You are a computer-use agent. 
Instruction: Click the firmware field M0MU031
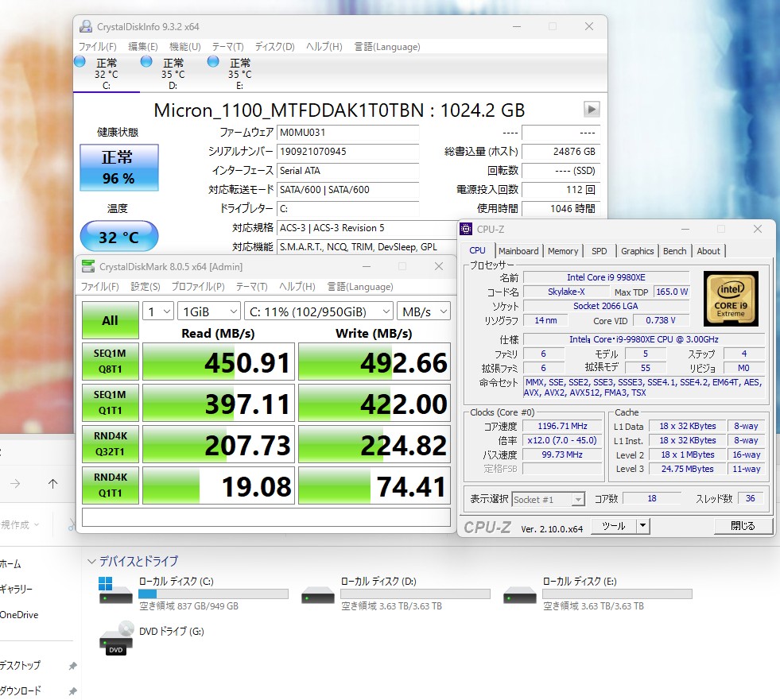click(347, 133)
